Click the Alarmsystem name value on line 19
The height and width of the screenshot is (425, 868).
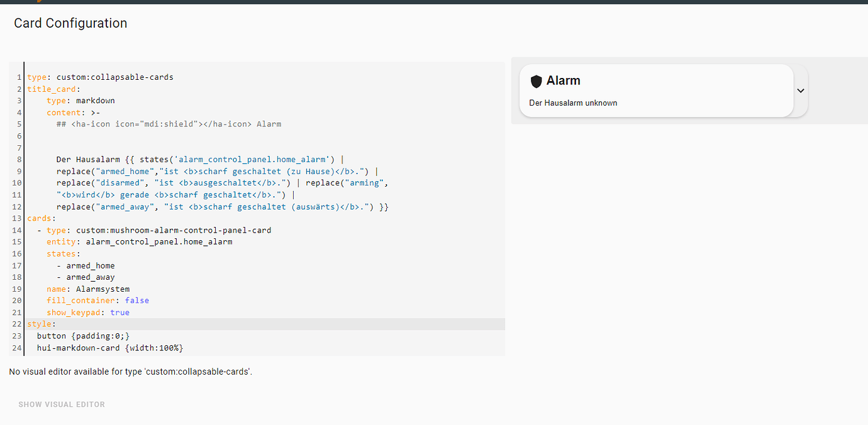pyautogui.click(x=102, y=289)
